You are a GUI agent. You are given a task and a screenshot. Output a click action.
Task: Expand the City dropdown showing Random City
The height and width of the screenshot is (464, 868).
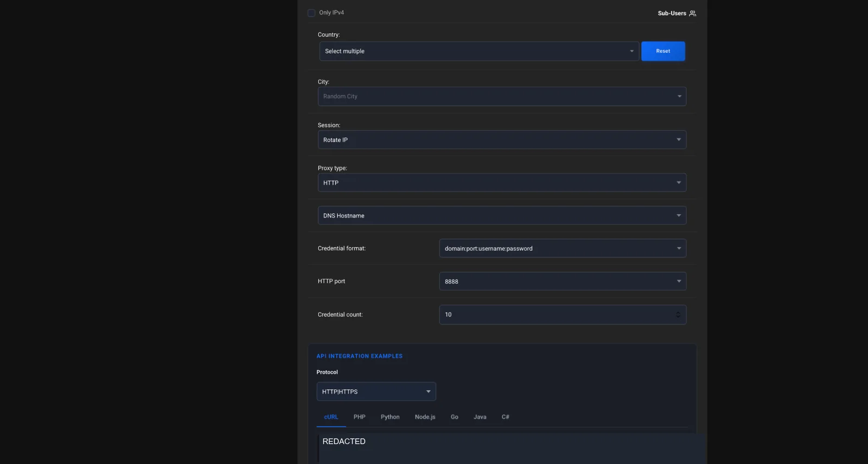[x=502, y=96]
